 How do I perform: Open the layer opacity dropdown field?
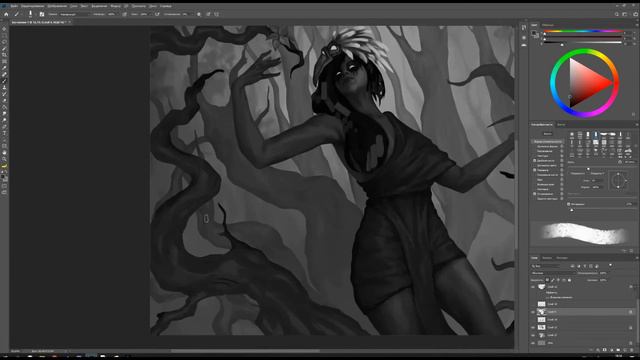click(603, 273)
